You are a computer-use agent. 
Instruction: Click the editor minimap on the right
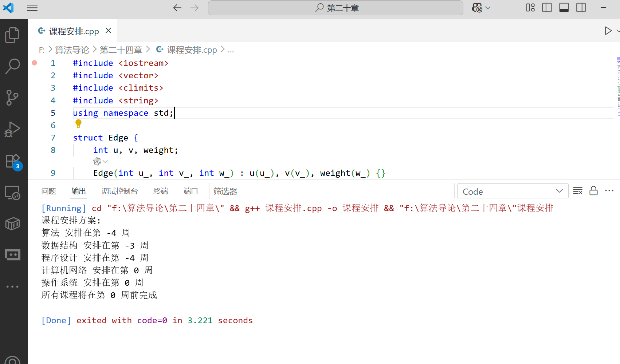tap(617, 86)
